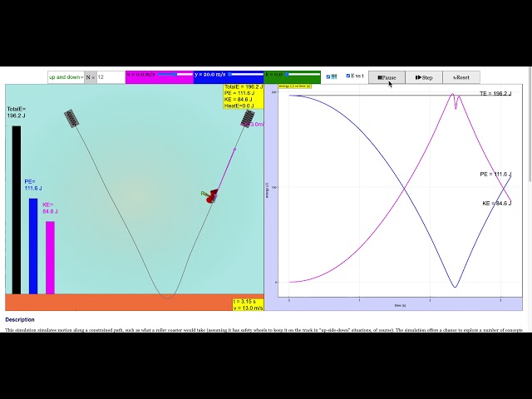Click the Description heading
532x399 pixels.
(20, 319)
